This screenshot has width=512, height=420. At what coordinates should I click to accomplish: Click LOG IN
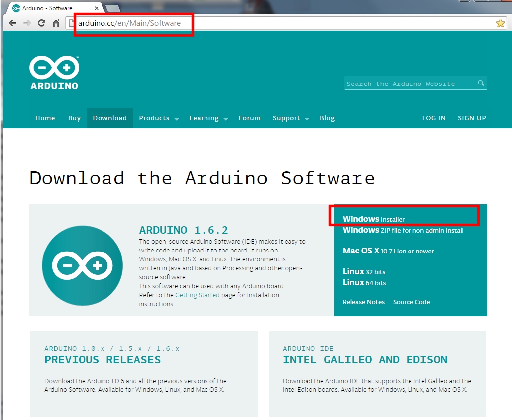(x=434, y=118)
